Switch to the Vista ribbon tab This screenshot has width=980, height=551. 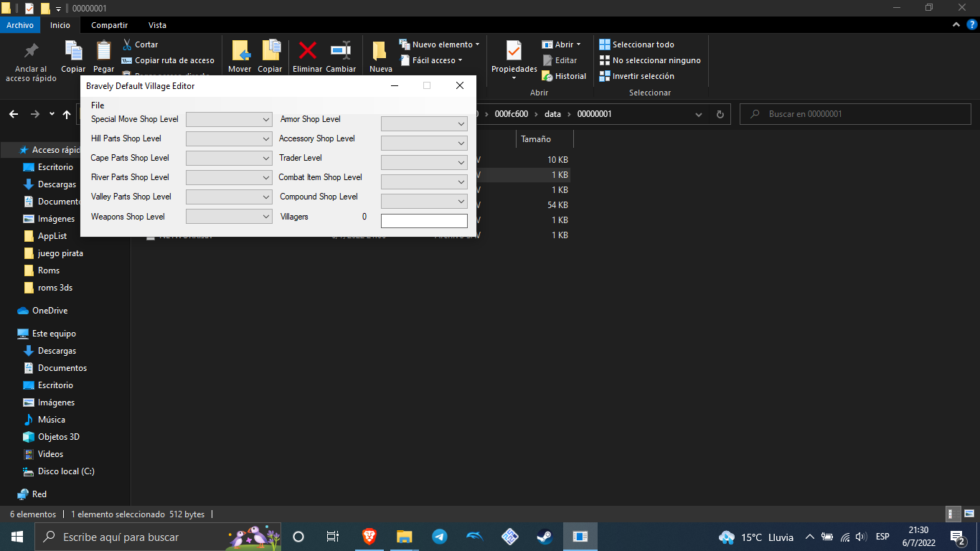(157, 25)
